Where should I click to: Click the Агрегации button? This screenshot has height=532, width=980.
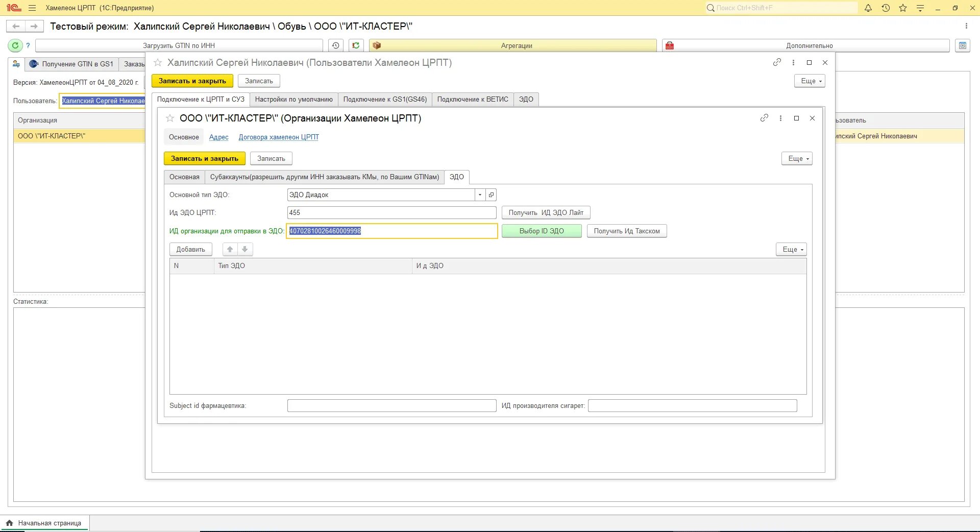click(x=513, y=45)
